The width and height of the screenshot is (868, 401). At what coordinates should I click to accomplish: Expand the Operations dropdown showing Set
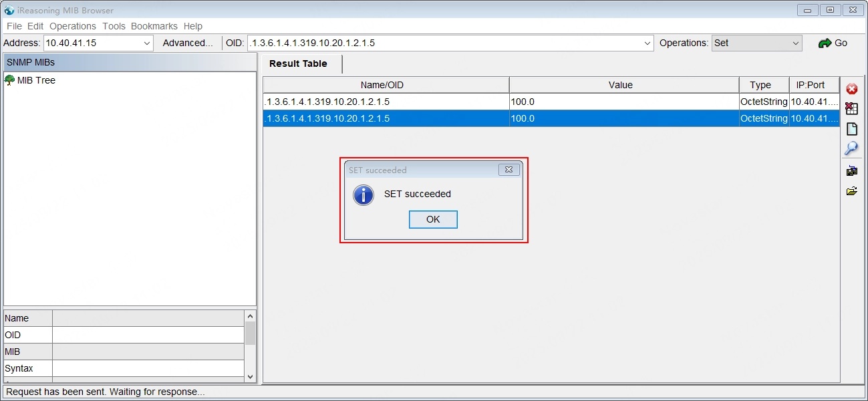click(x=795, y=43)
